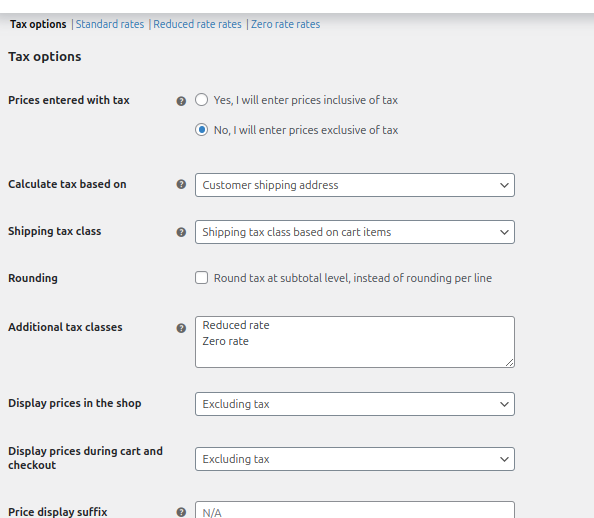Select 'No, I will enter prices exclusive of tax'
This screenshot has width=594, height=518.
201,130
